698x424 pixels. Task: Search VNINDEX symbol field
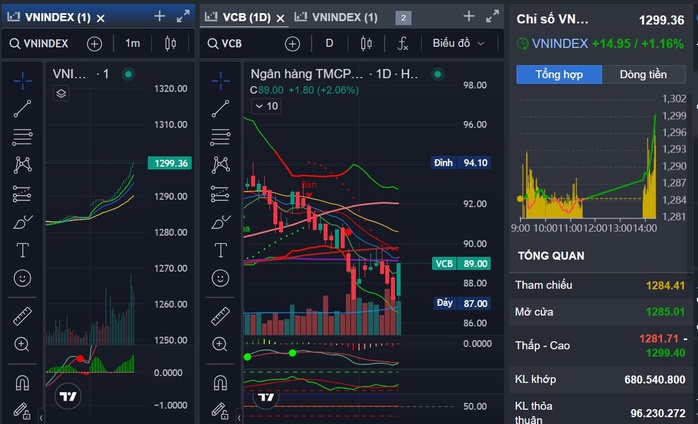pyautogui.click(x=39, y=44)
